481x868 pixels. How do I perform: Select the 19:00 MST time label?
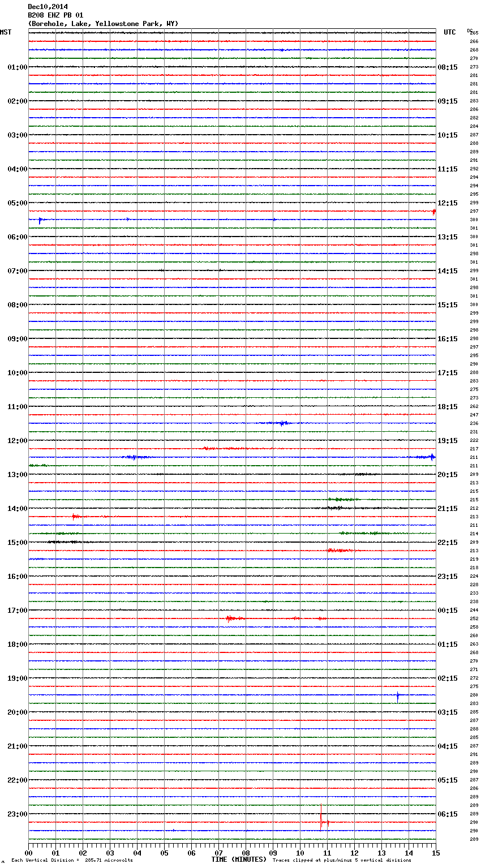click(18, 678)
